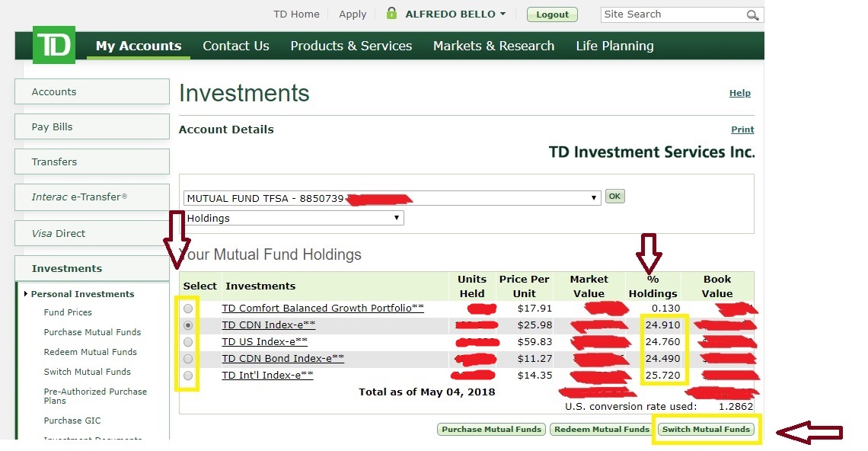Screen dimensions: 868x451
Task: Open Interac e-Transfer in the sidebar
Action: point(92,197)
